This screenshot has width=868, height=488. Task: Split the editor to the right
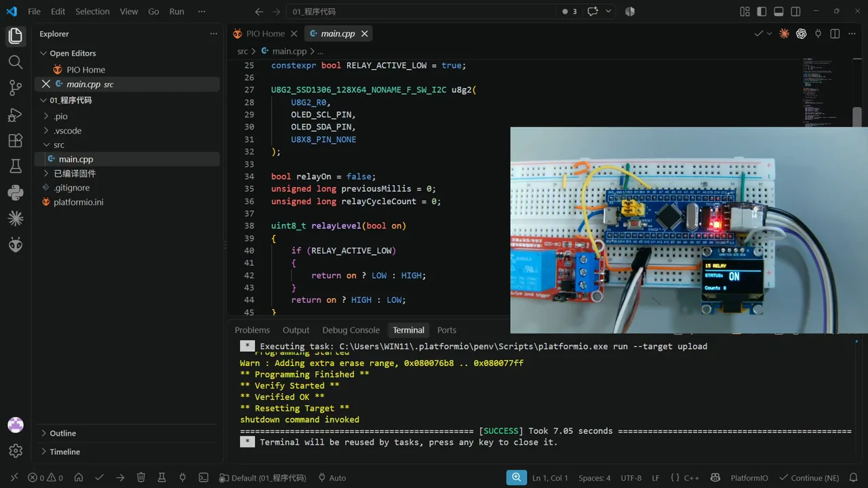(835, 34)
